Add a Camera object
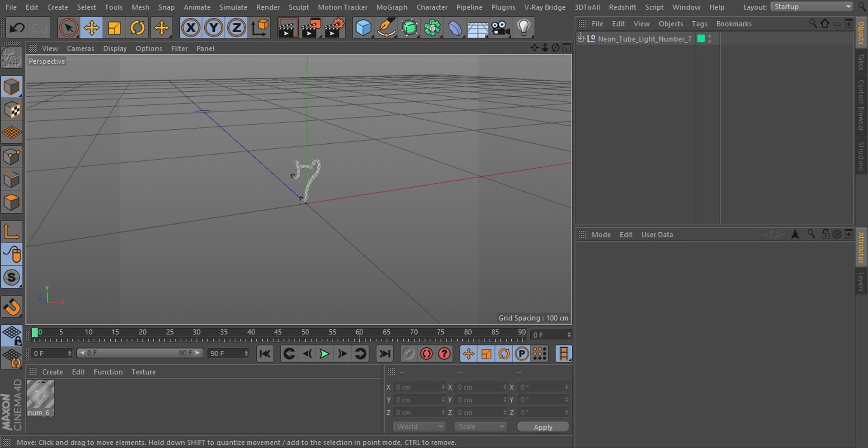The width and height of the screenshot is (868, 448). click(501, 28)
